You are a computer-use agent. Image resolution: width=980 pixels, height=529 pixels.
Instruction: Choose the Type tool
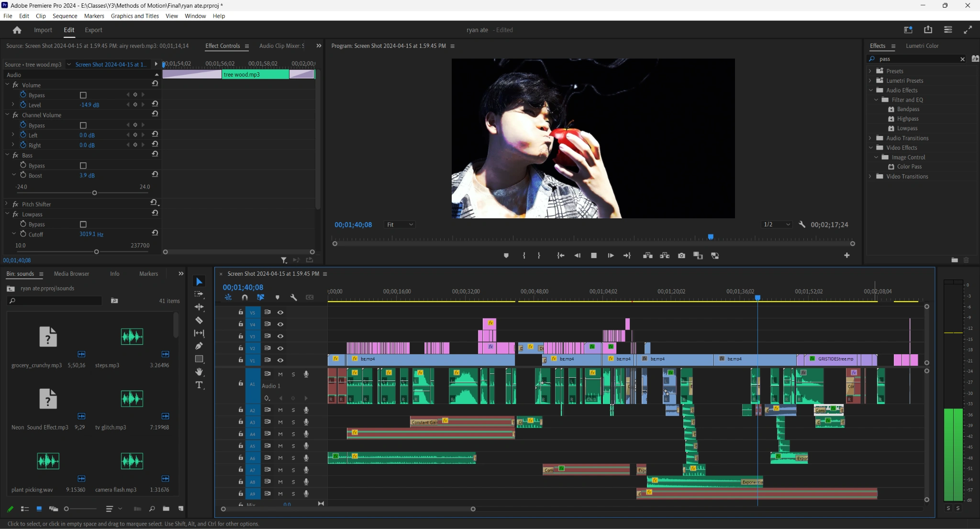tap(199, 385)
